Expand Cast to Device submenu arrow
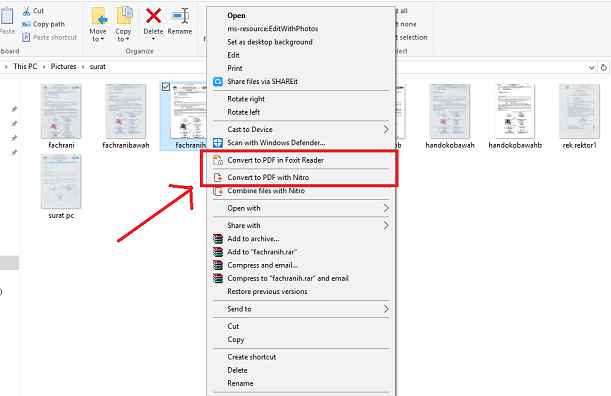 pos(386,129)
